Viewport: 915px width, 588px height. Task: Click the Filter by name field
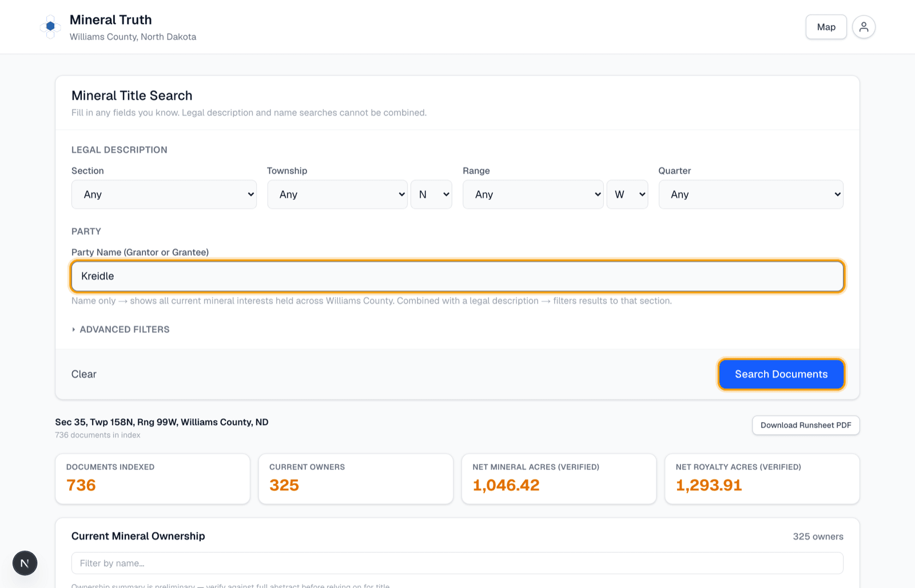point(457,563)
